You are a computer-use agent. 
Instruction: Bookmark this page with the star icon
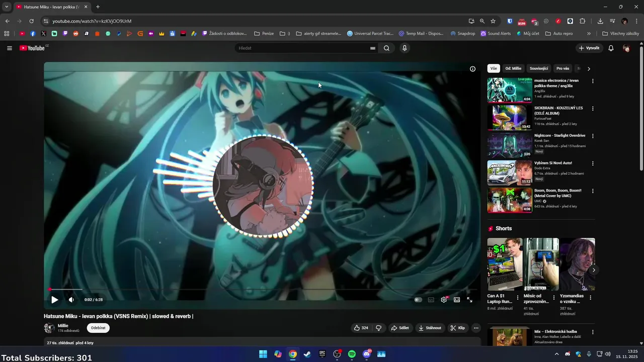tap(493, 21)
